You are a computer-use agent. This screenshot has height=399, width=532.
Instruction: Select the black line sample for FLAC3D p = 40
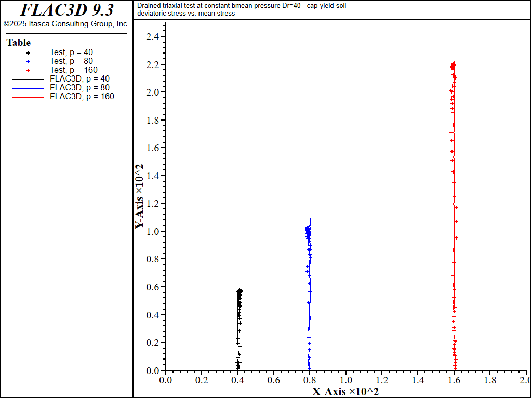coord(28,79)
